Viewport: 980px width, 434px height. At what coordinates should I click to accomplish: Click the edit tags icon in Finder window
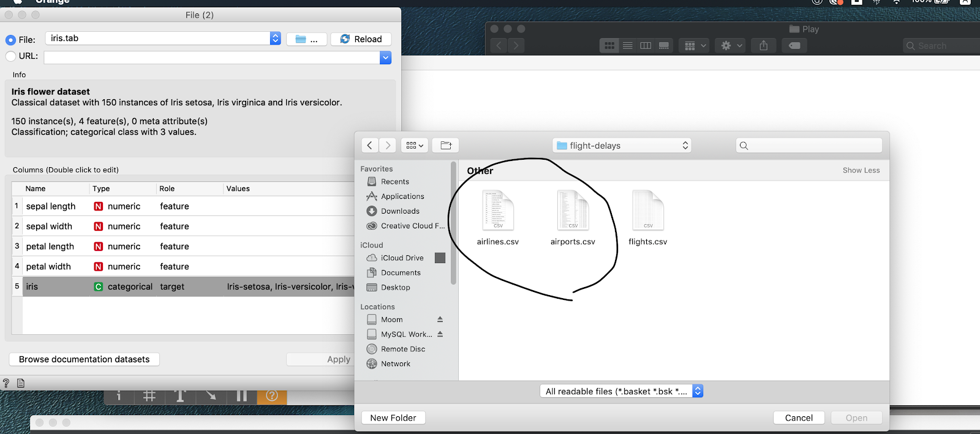pyautogui.click(x=794, y=45)
